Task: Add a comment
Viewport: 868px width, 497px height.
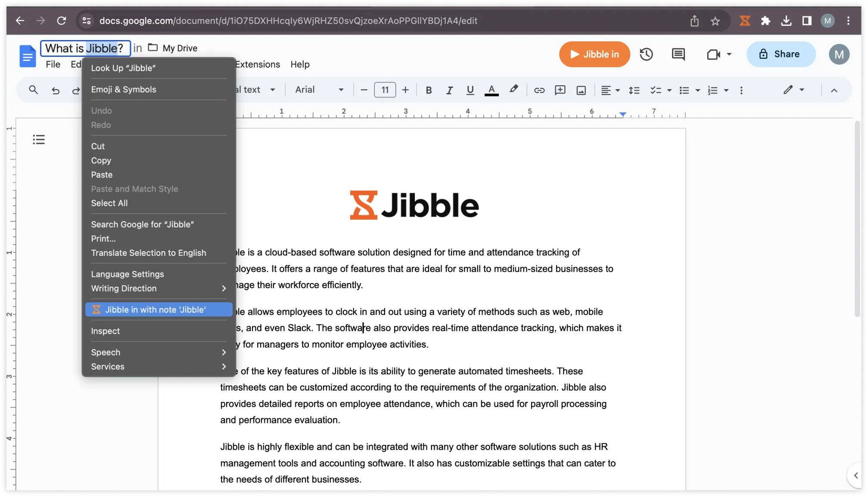Action: [560, 90]
